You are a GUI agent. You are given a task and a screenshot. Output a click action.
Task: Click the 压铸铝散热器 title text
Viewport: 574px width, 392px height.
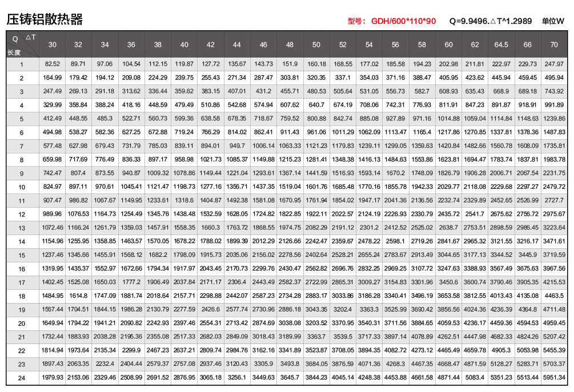tap(45, 19)
